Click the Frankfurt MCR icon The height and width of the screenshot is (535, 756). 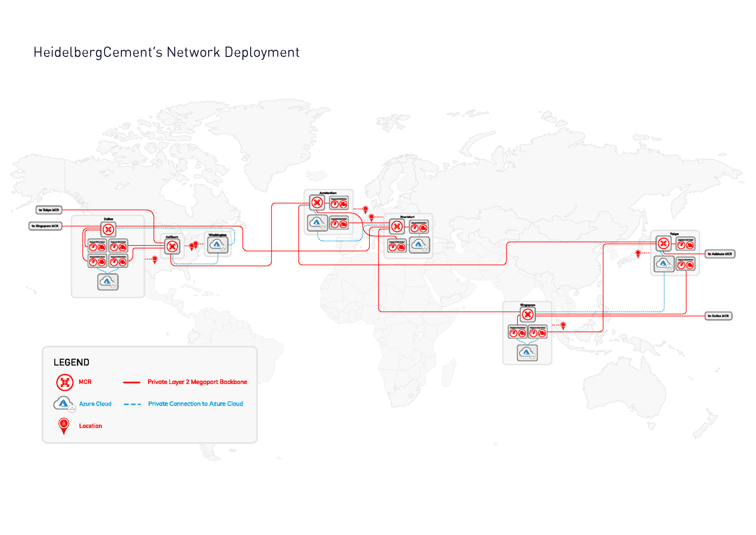point(397,227)
